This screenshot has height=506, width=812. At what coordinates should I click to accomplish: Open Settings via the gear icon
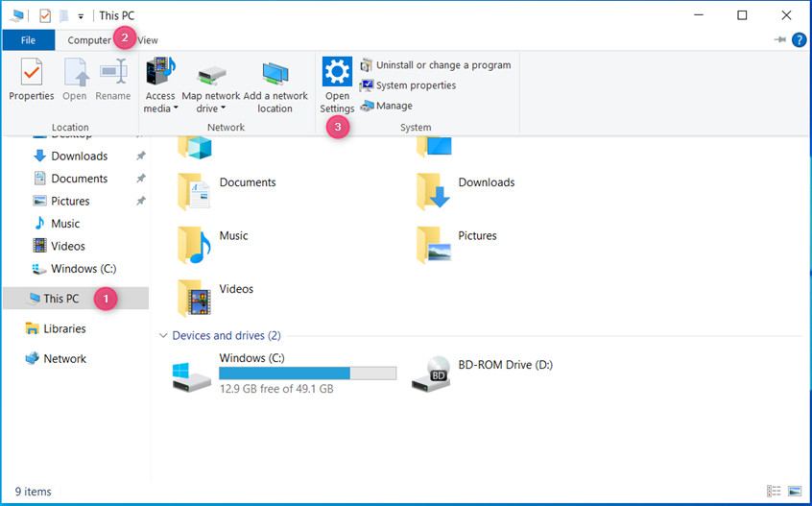tap(337, 71)
